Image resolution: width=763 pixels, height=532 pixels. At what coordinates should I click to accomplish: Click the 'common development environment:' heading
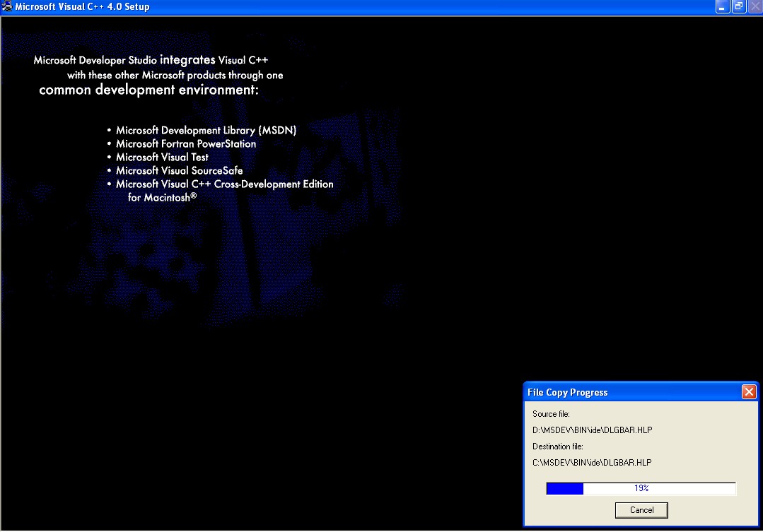tap(148, 90)
